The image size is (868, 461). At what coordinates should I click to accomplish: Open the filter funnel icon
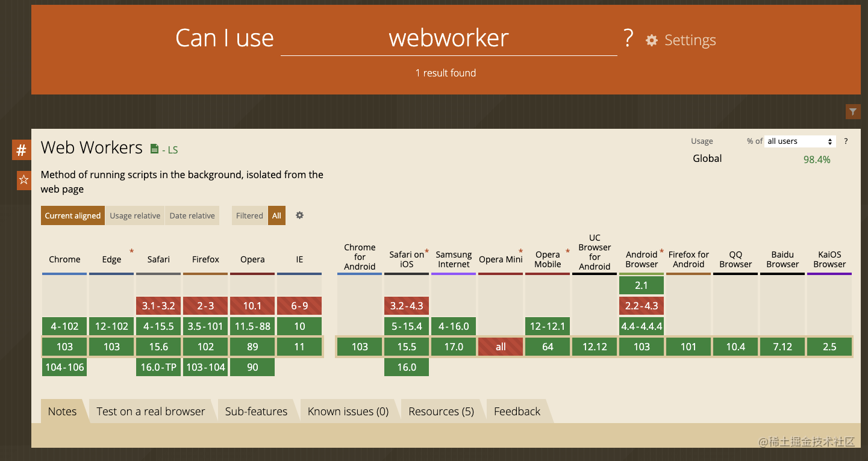point(852,111)
